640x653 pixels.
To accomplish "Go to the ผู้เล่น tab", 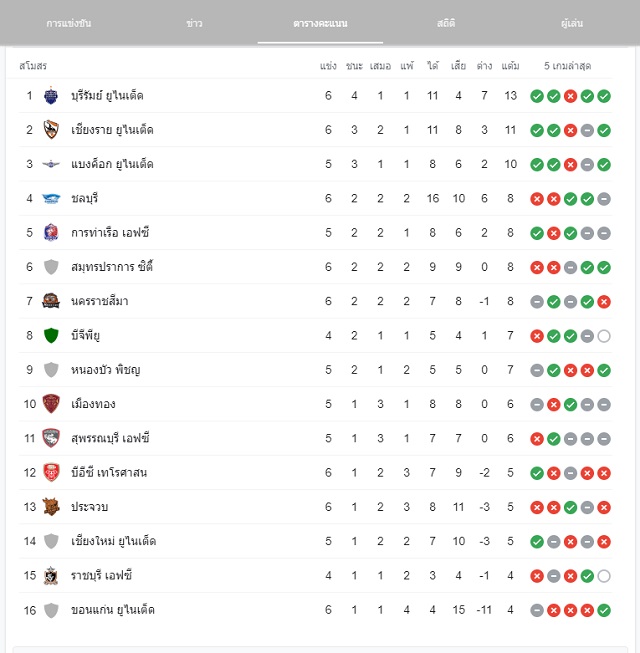I will click(x=572, y=23).
